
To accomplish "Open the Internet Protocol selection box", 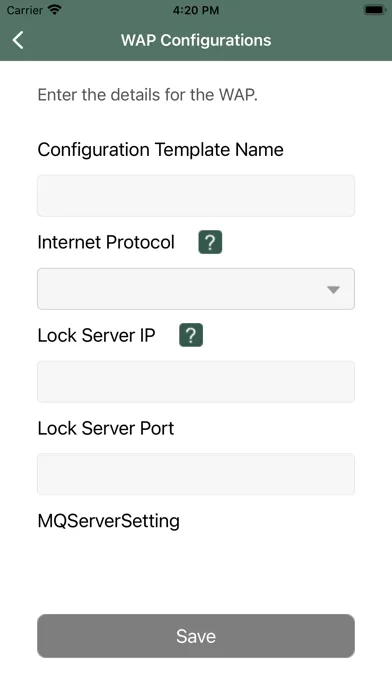I will pyautogui.click(x=196, y=289).
